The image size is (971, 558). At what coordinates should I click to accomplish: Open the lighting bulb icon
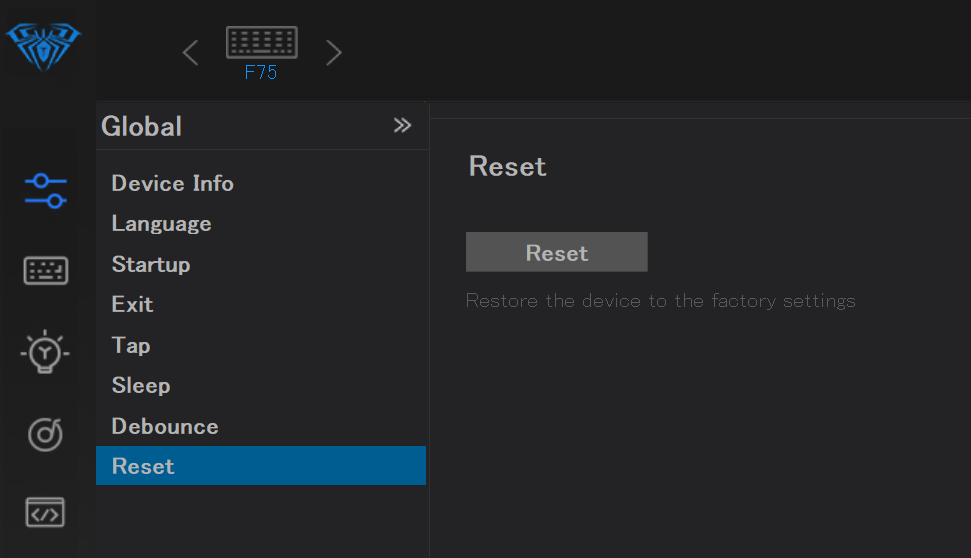click(46, 353)
